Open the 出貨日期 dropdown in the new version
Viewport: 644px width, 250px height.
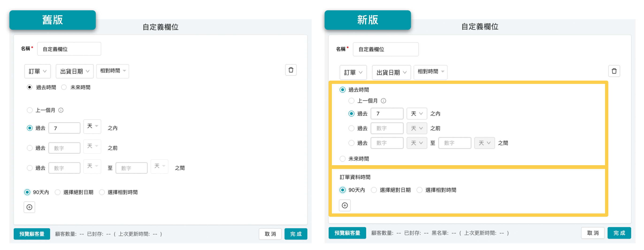click(391, 72)
